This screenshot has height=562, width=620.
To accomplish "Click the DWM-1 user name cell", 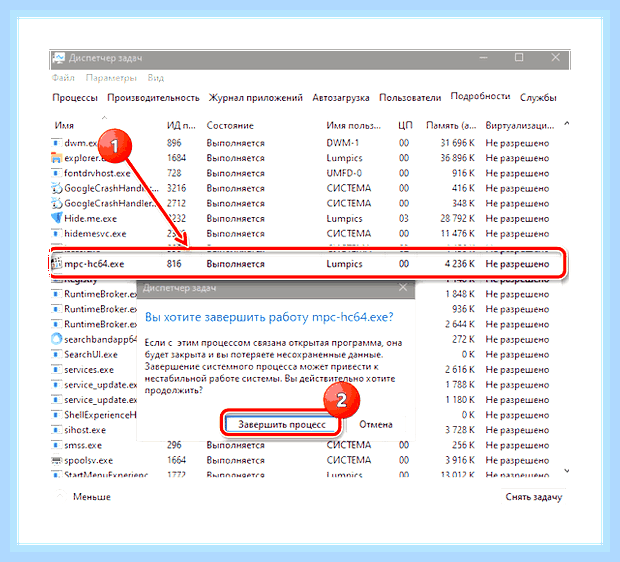I will coord(342,143).
